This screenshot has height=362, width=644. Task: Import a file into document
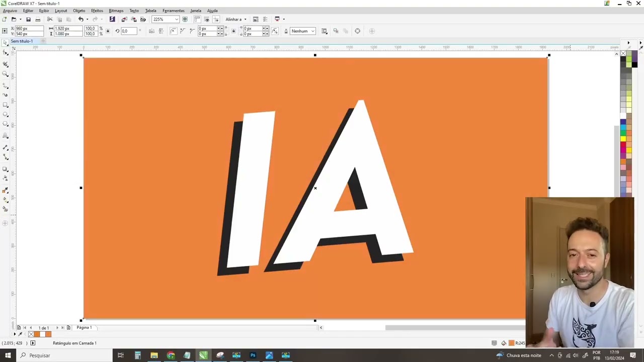pos(124,19)
